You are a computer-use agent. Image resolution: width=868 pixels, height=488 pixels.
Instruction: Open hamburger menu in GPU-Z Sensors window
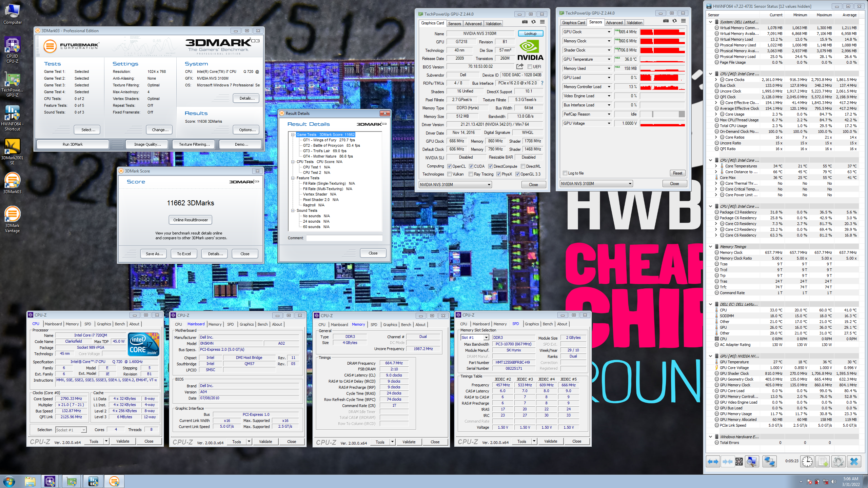683,21
